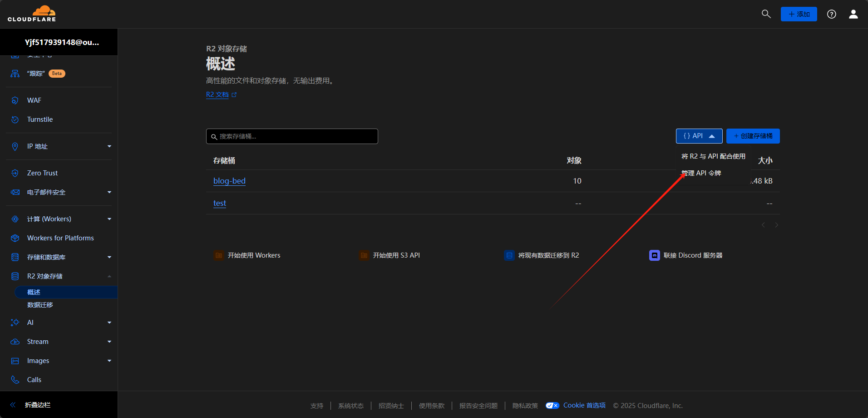The width and height of the screenshot is (868, 418).
Task: Click the Turnstile icon in sidebar
Action: (15, 119)
